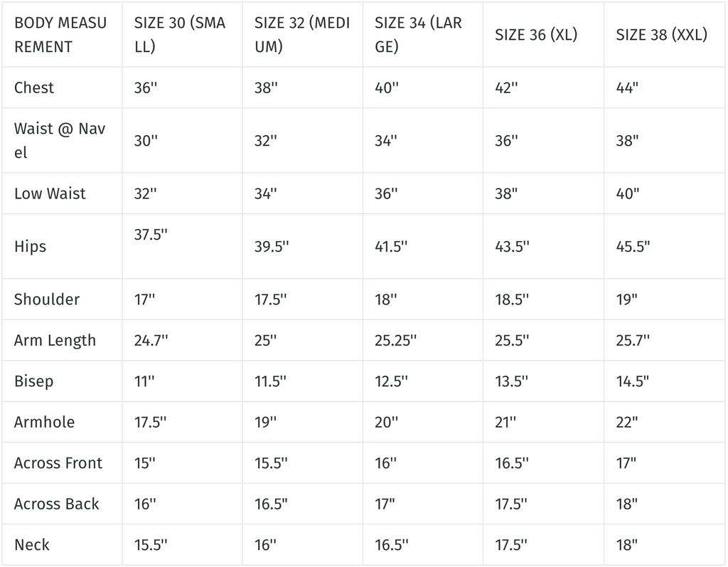Image resolution: width=728 pixels, height=567 pixels.
Task: Select the Across Back row label
Action: [x=57, y=504]
